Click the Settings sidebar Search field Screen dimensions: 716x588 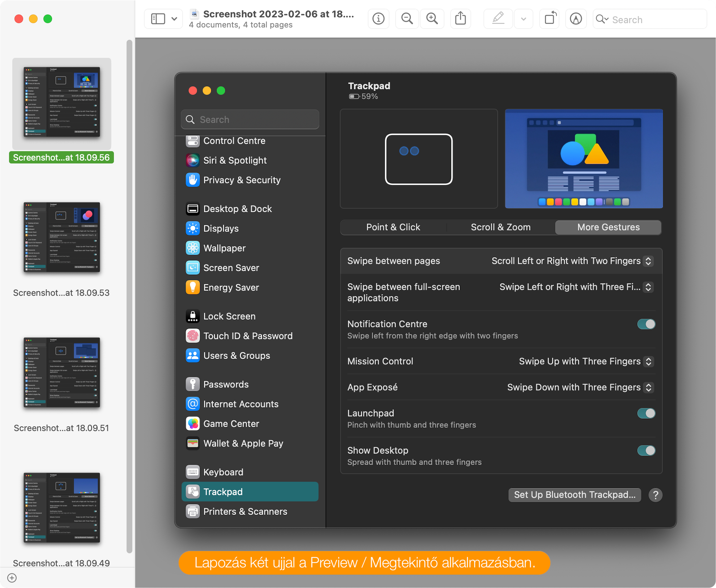(250, 119)
